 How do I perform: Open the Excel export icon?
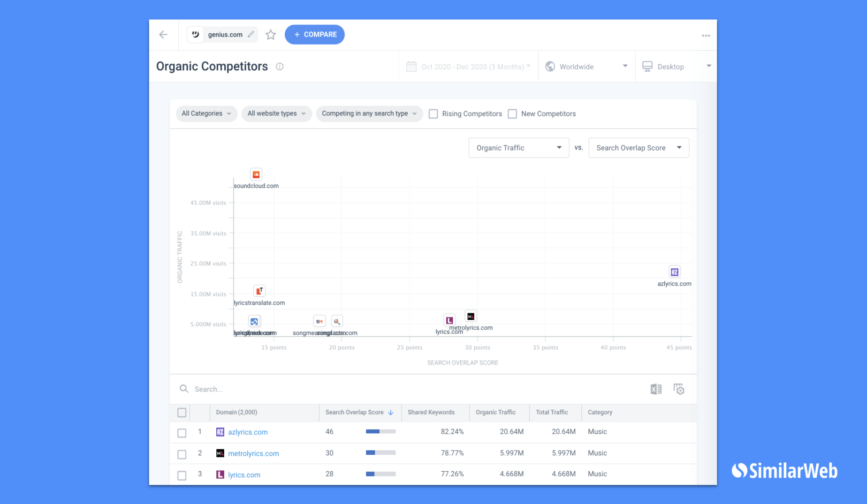tap(656, 389)
